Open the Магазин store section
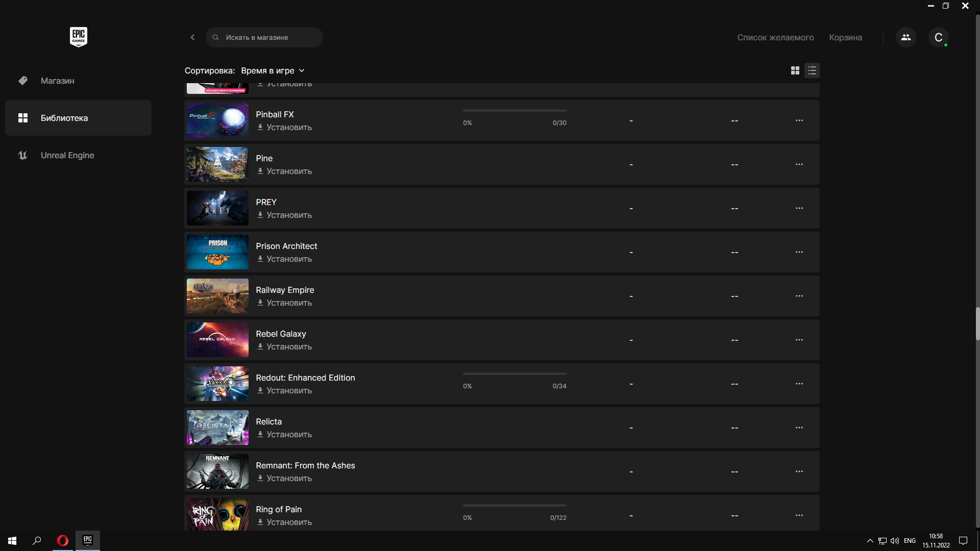The image size is (980, 551). (x=78, y=81)
